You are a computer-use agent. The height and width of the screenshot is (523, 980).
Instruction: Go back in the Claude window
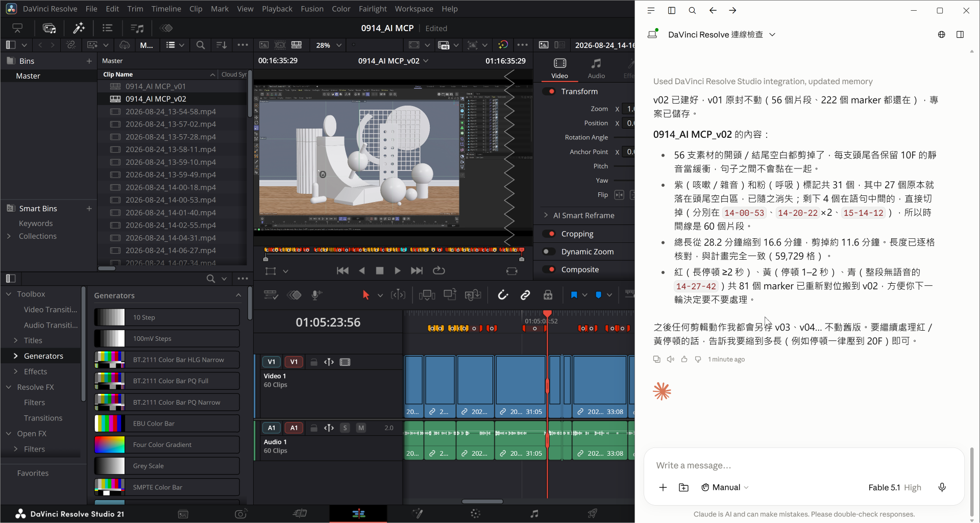[x=713, y=10]
